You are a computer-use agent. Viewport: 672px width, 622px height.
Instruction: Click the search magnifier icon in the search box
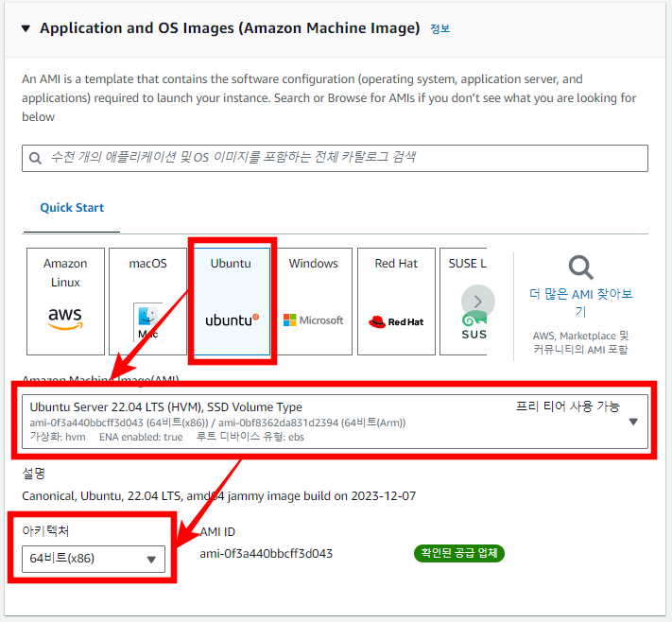click(35, 158)
